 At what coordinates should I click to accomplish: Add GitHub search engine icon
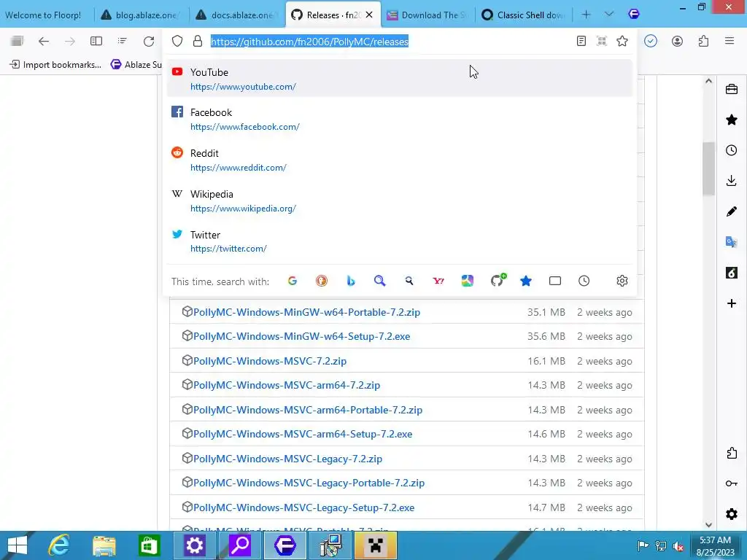click(x=498, y=281)
